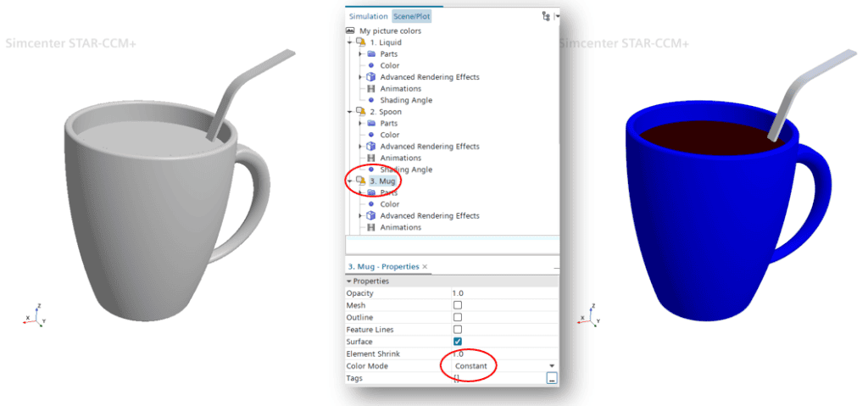Click Shading Angle dot icon under 1. Liquid

coord(371,101)
